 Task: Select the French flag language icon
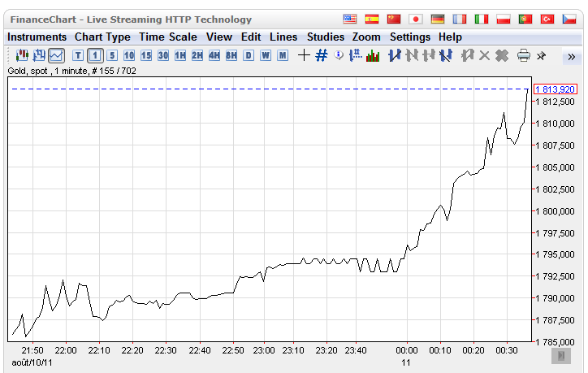coord(460,19)
